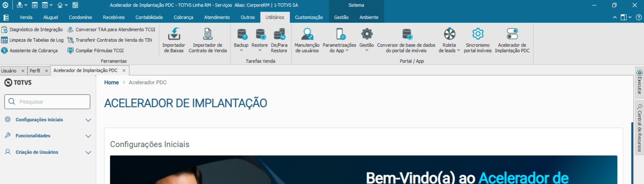Open the Gestão tab next to Customização
This screenshot has width=644, height=184.
(341, 17)
